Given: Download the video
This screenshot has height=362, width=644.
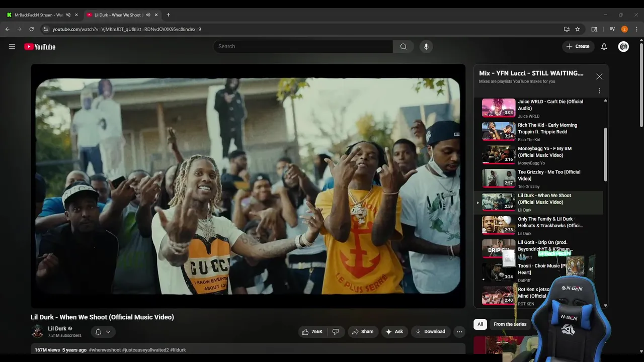Looking at the screenshot, I should (430, 332).
